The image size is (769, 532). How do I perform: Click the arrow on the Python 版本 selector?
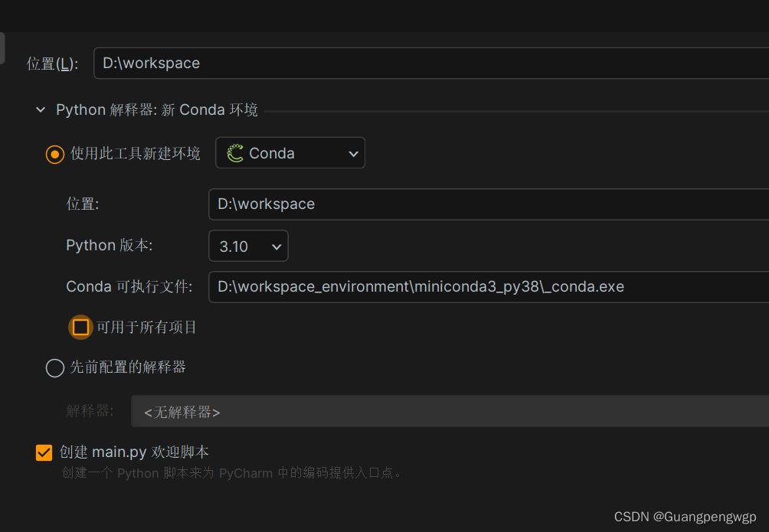[277, 246]
